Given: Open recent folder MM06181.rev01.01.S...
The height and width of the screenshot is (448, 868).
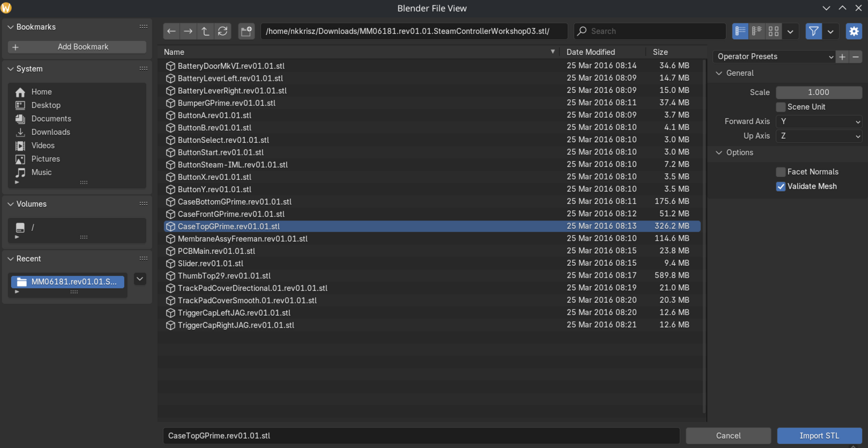Looking at the screenshot, I should pos(68,282).
